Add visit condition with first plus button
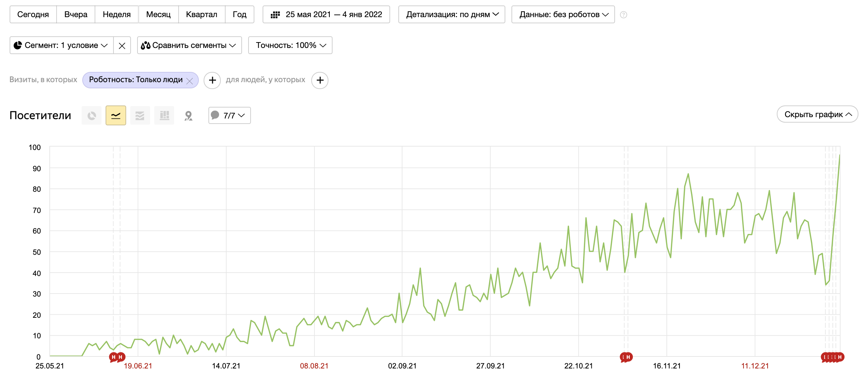This screenshot has width=868, height=389. click(212, 80)
